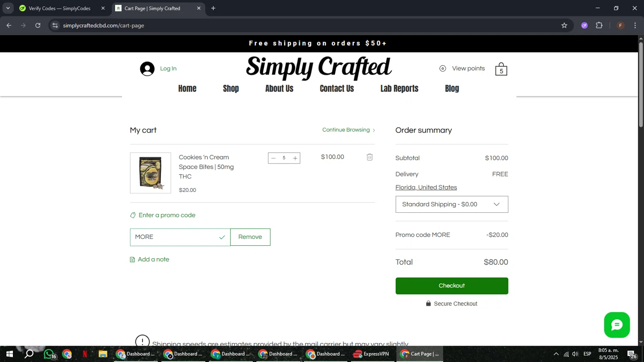Open the network icon in system tray
Image resolution: width=644 pixels, height=362 pixels.
[x=566, y=354]
